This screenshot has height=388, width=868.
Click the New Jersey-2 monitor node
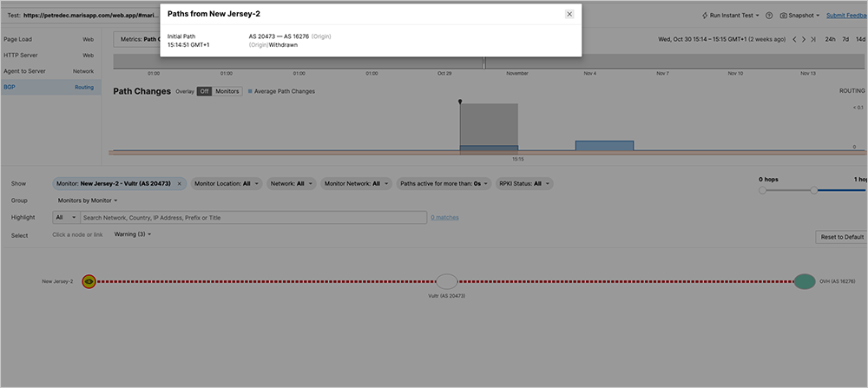point(89,281)
